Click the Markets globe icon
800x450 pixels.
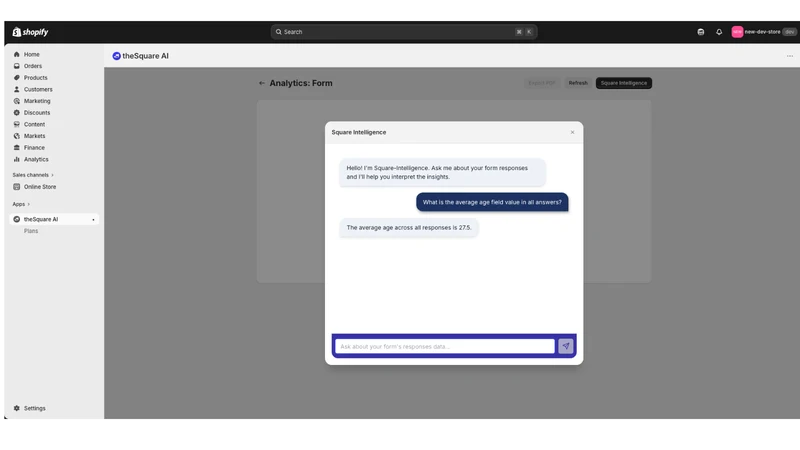click(16, 136)
